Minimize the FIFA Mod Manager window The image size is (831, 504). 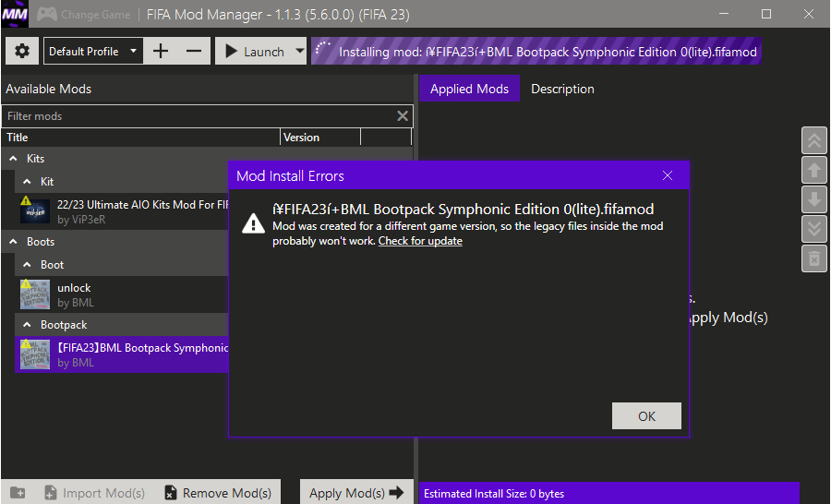coord(724,14)
